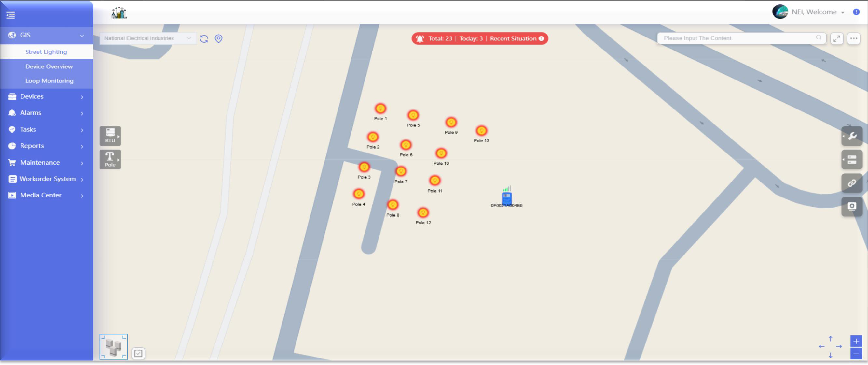Refresh the map with the reload icon
The width and height of the screenshot is (868, 365).
pyautogui.click(x=204, y=38)
